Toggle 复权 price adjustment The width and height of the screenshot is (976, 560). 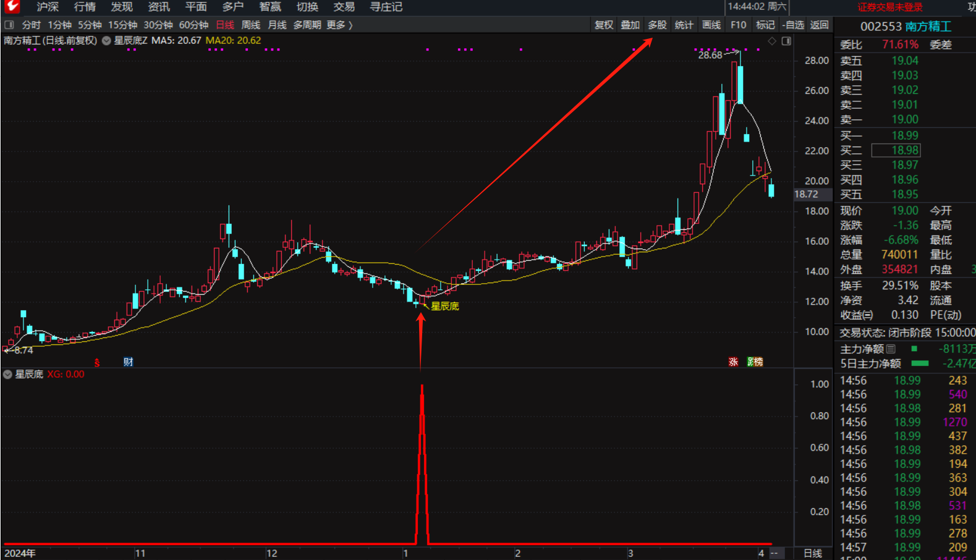(604, 25)
